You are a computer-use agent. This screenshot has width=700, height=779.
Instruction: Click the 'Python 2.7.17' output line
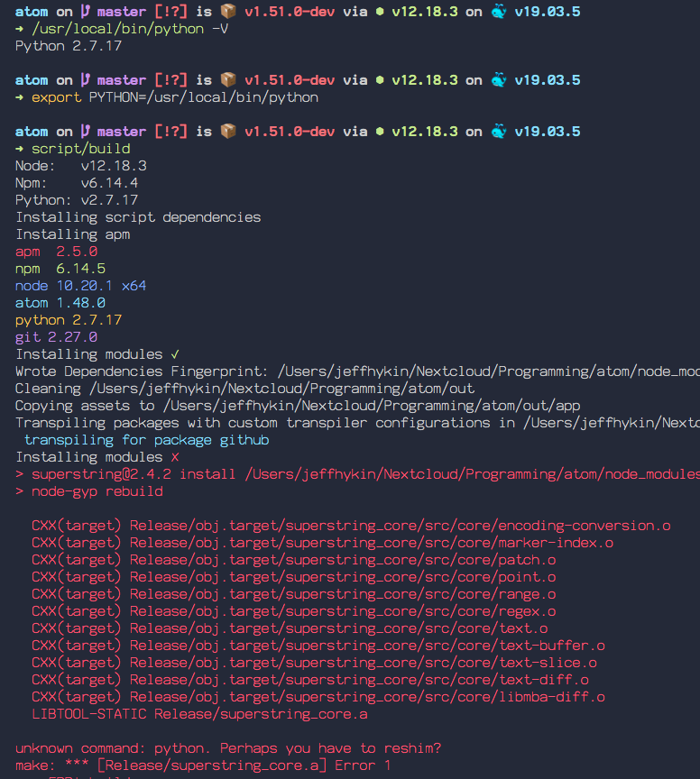pyautogui.click(x=69, y=46)
